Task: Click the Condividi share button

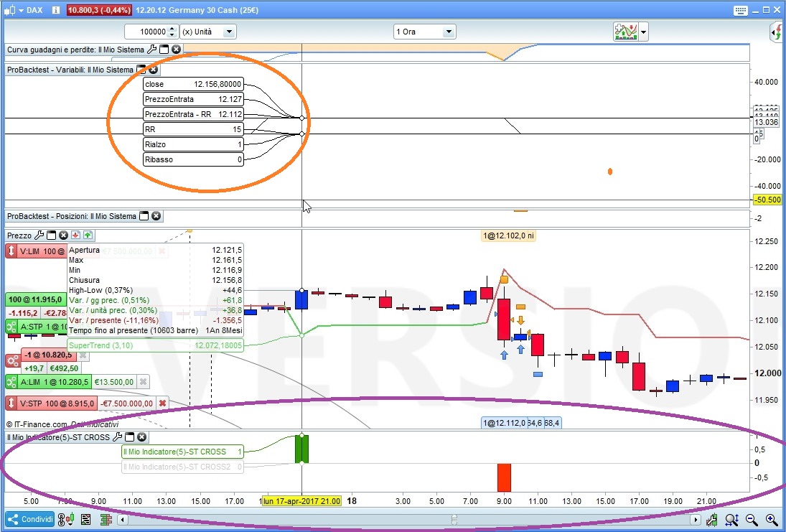Action: coord(29,520)
